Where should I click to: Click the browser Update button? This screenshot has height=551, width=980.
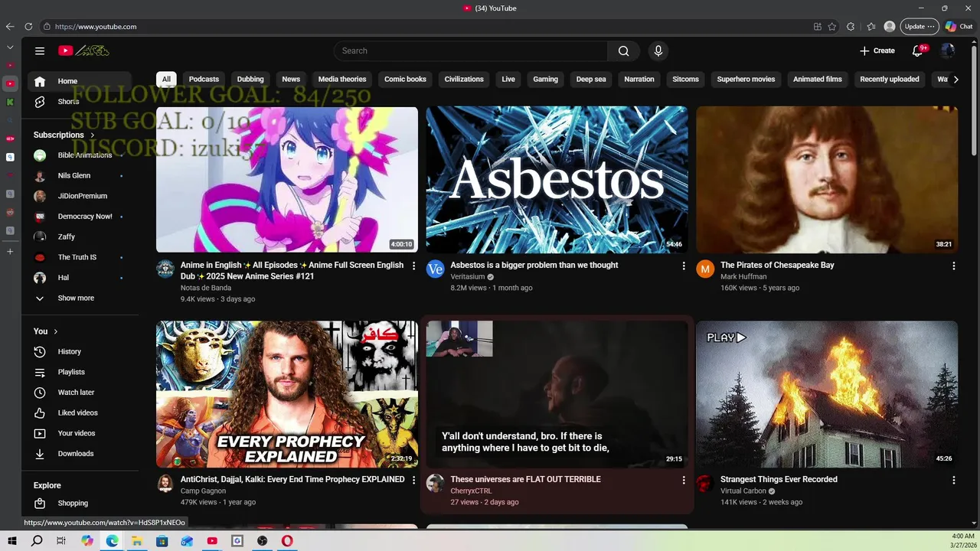(920, 27)
